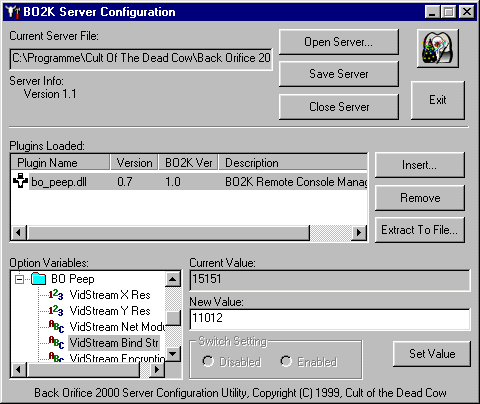Screen dimensions: 480x404
Task: Click the ABC icon for VidStream Bind Str
Action: pos(56,342)
